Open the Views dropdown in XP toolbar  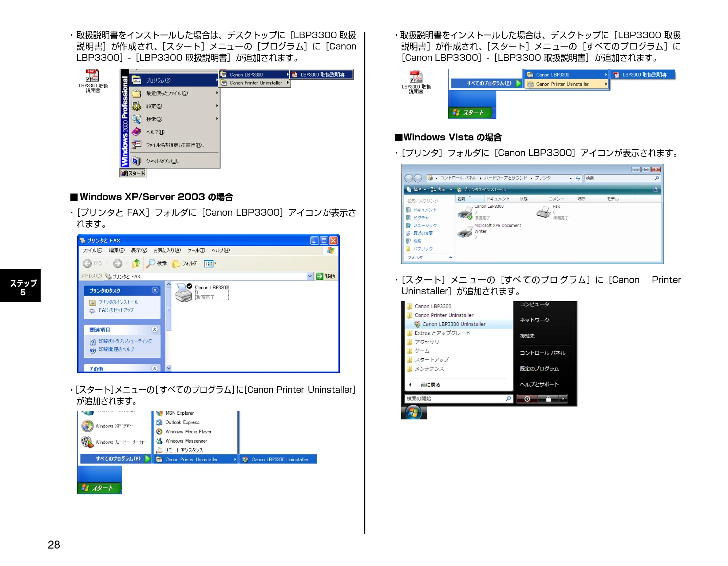[210, 263]
